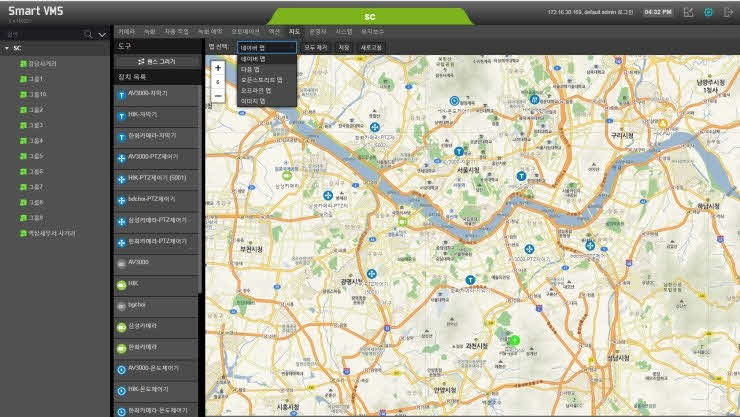Click the logout icon at top right
The image size is (740, 417).
pyautogui.click(x=728, y=12)
